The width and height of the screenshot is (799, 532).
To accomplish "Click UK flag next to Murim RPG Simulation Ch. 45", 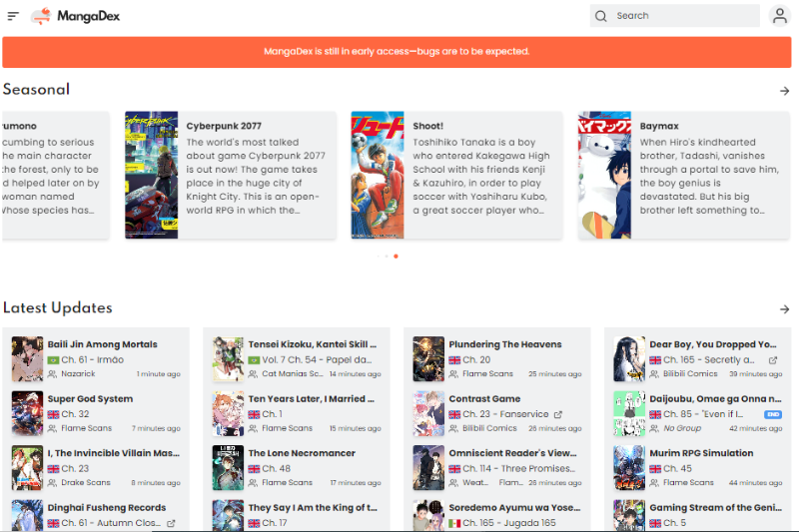I will click(x=655, y=469).
